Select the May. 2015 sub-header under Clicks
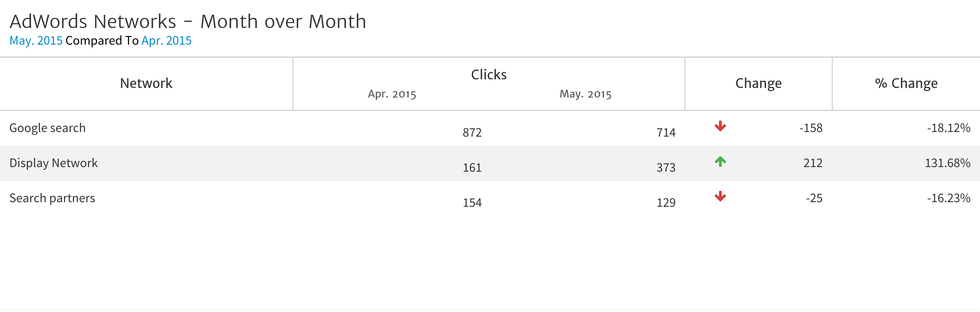The height and width of the screenshot is (312, 980). (585, 94)
